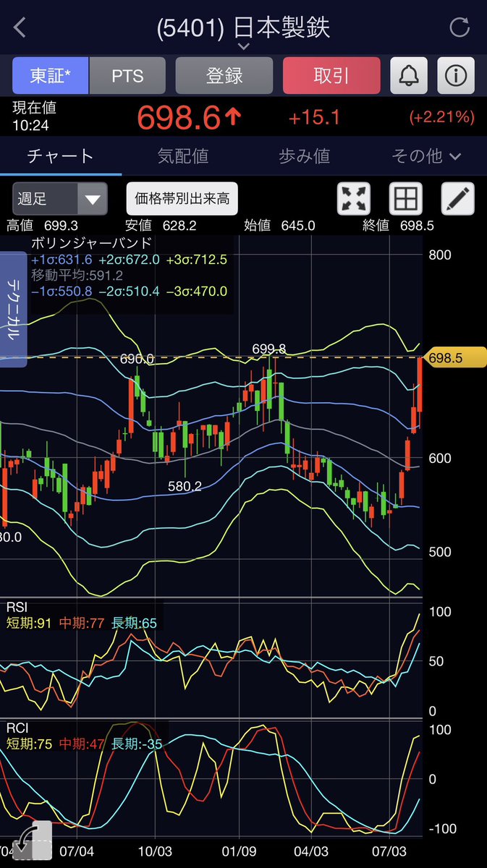487x868 pixels.
Task: Open the 週足 timeframe dropdown
Action: coord(60,198)
